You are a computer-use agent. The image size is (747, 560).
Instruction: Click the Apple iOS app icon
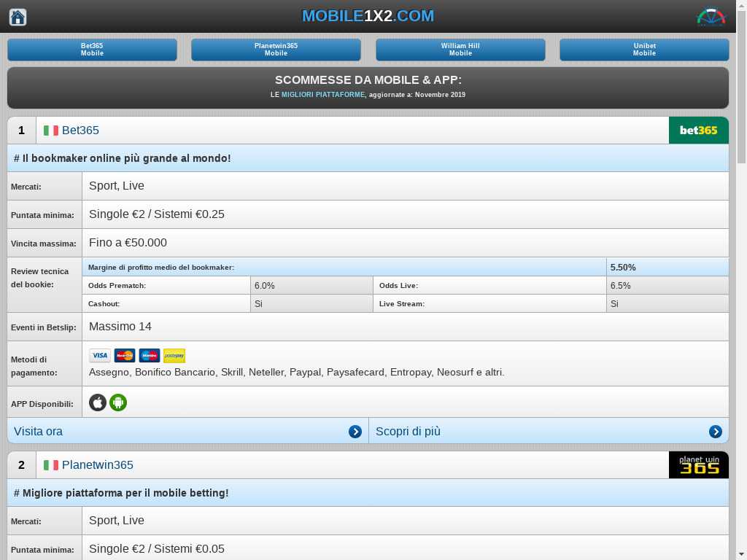[x=98, y=402]
